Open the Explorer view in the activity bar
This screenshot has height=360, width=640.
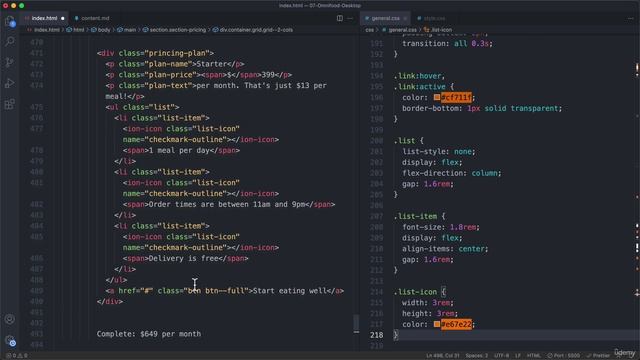coord(10,21)
